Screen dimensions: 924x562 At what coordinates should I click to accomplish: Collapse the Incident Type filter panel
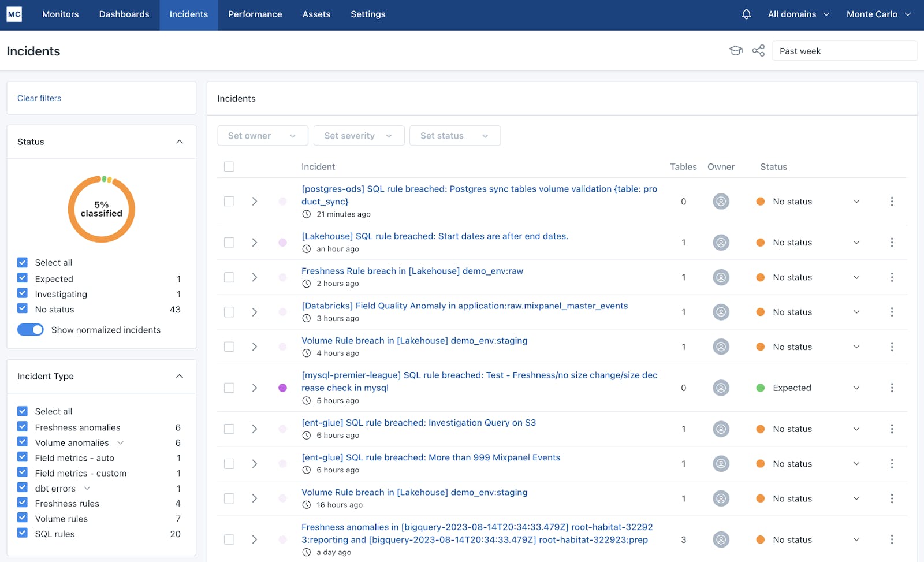pyautogui.click(x=179, y=377)
